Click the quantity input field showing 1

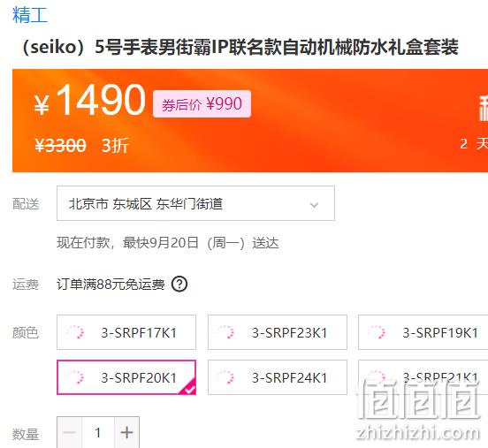coord(98,432)
